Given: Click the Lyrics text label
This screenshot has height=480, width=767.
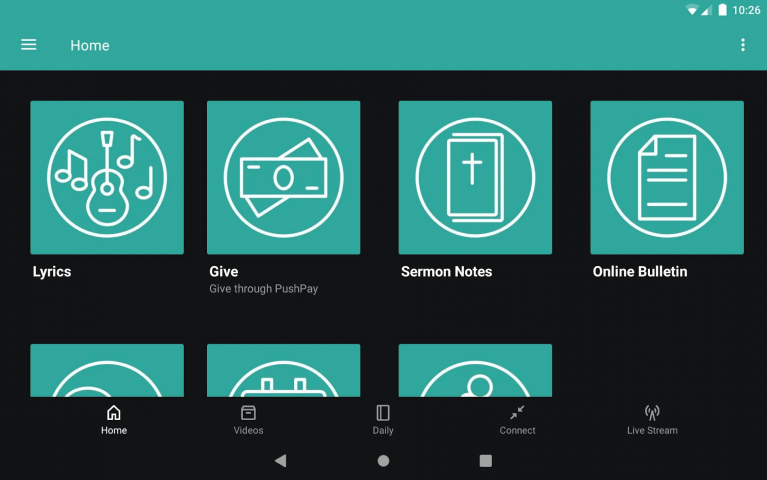Looking at the screenshot, I should click(x=52, y=271).
